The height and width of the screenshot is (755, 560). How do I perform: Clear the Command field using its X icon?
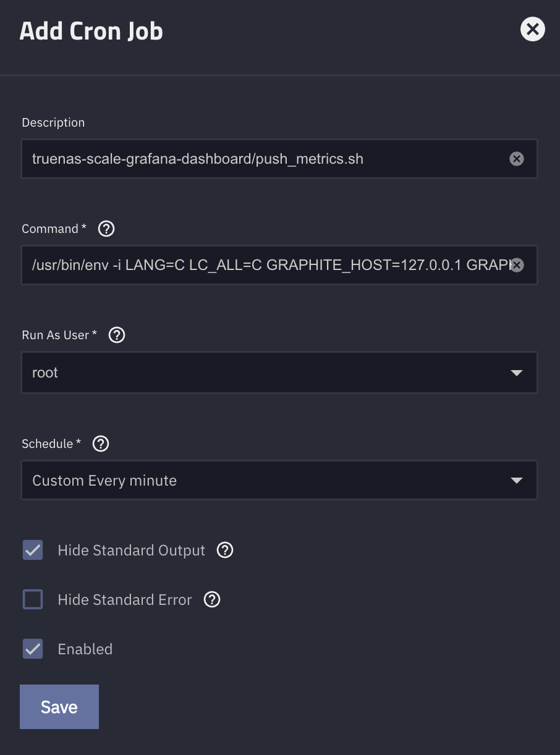tap(517, 265)
